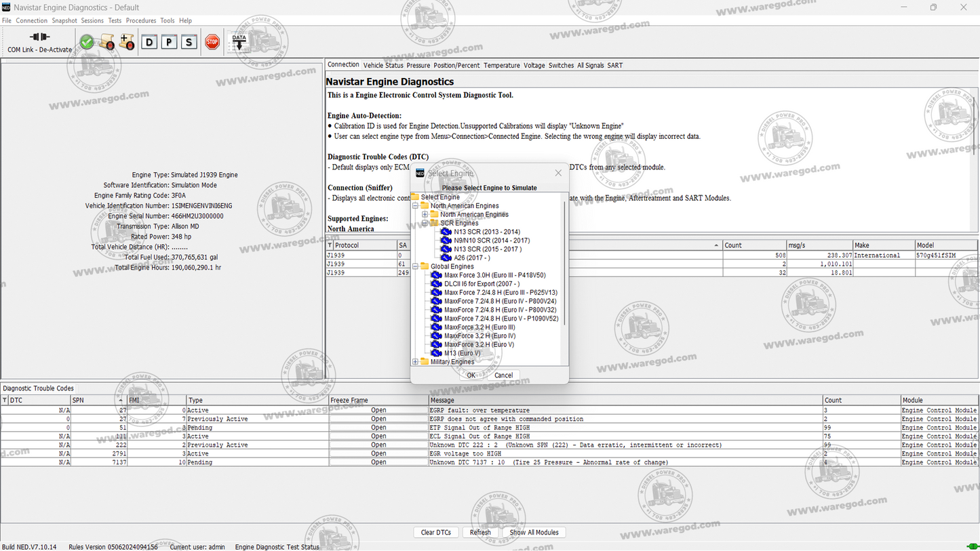Collapse the top-level North American Engines folder
The height and width of the screenshot is (551, 980).
pos(416,206)
